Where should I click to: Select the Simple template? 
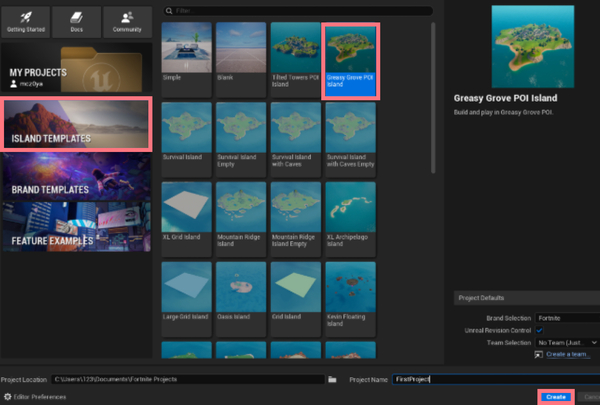(x=186, y=59)
